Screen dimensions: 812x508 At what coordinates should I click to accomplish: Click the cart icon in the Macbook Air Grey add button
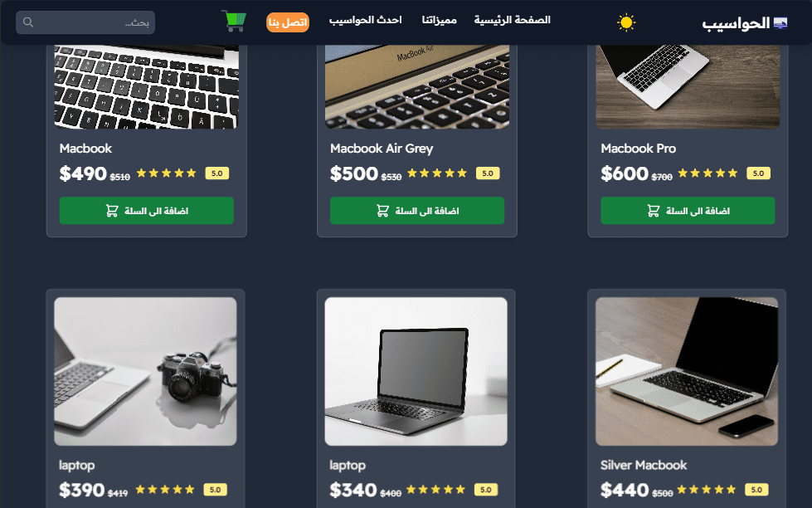pyautogui.click(x=382, y=211)
